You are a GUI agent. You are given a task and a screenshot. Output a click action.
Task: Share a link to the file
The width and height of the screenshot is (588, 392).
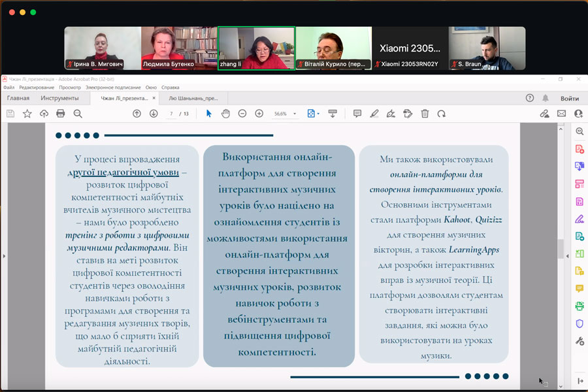point(544,113)
